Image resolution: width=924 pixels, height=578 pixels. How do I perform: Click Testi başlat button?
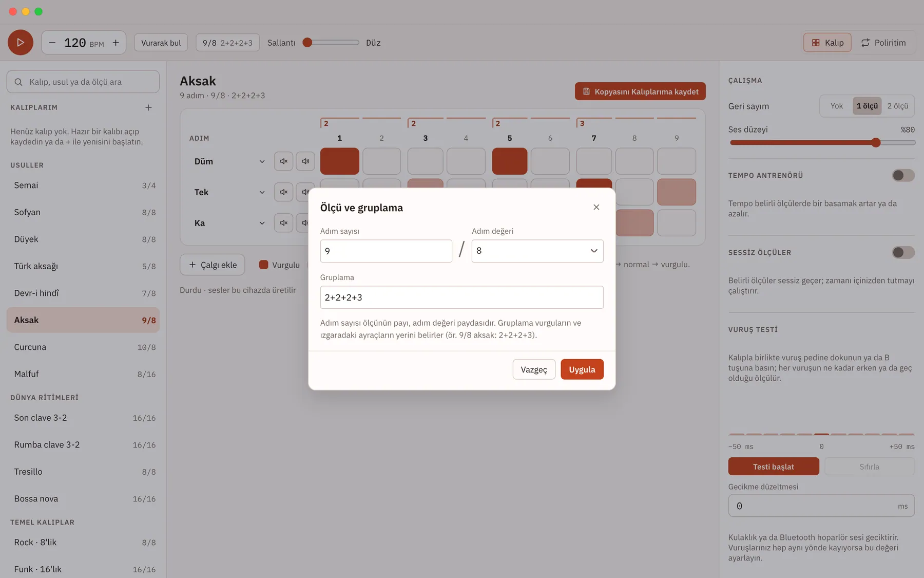click(x=774, y=467)
